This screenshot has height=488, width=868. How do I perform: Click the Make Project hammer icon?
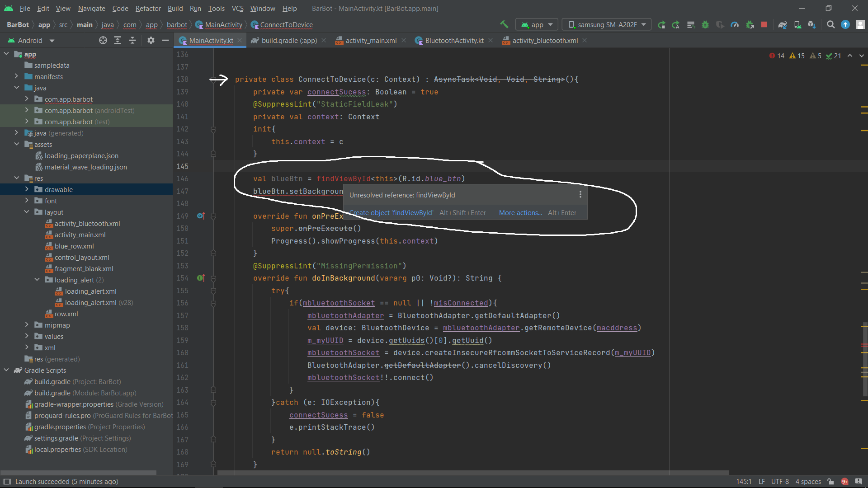click(x=504, y=24)
